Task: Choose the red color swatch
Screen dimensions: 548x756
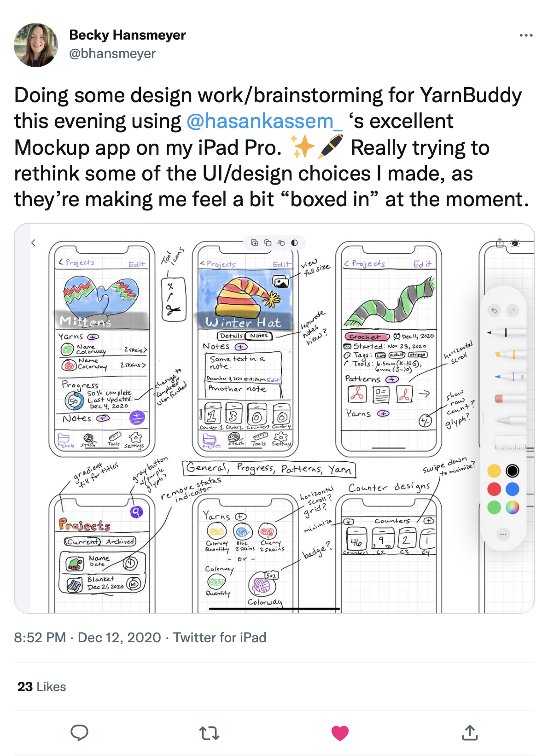Action: [x=494, y=489]
